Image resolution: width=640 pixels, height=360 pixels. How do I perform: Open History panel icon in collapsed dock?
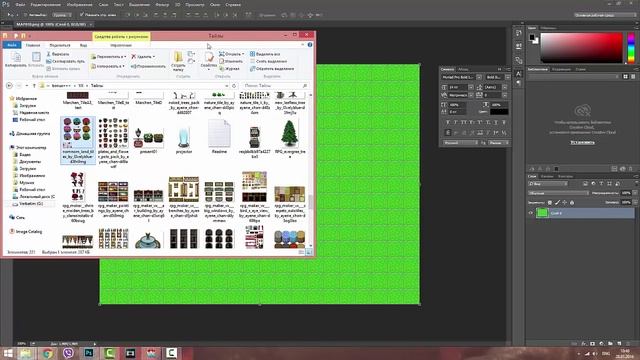(518, 33)
